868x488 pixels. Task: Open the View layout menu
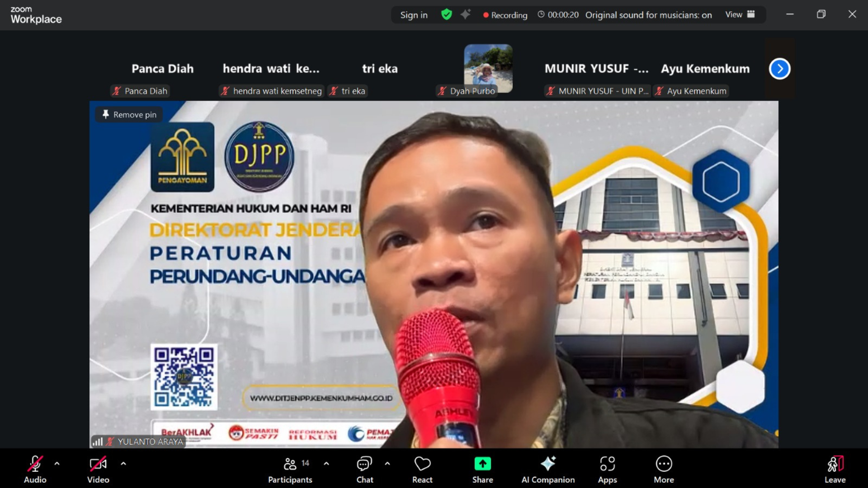pos(740,14)
